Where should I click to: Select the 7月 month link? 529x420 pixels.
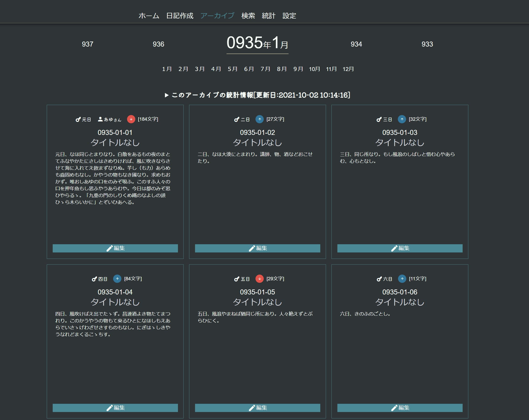point(265,69)
